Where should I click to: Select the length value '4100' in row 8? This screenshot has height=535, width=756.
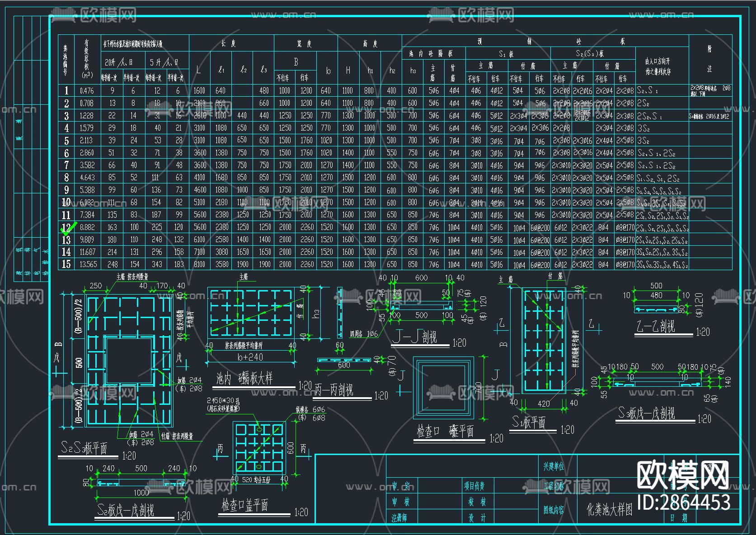point(199,178)
